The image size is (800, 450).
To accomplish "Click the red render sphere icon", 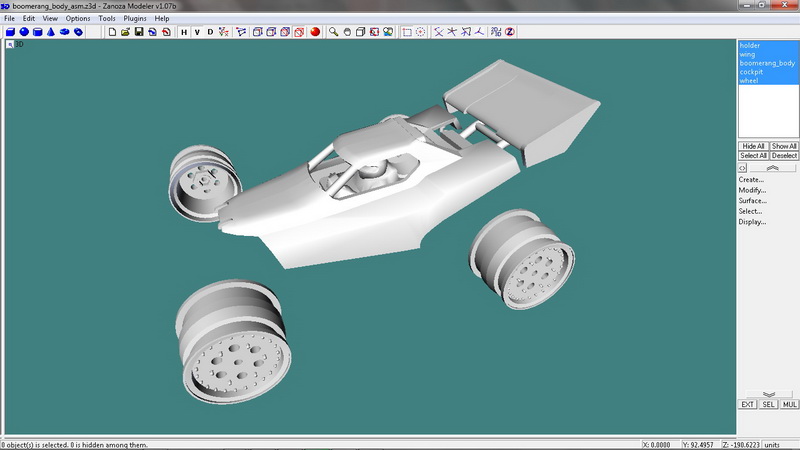I will pos(314,32).
